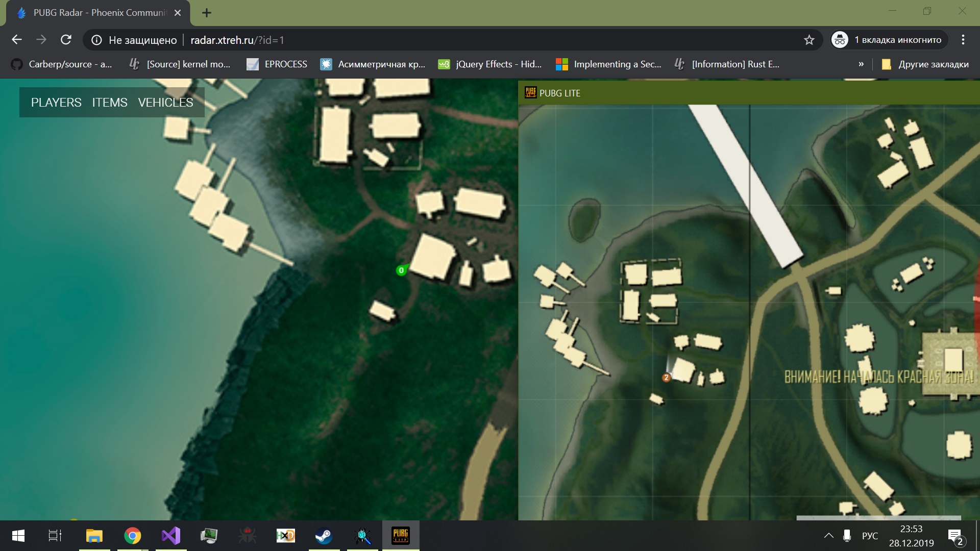Open File Explorer from taskbar
980x551 pixels.
tap(94, 536)
